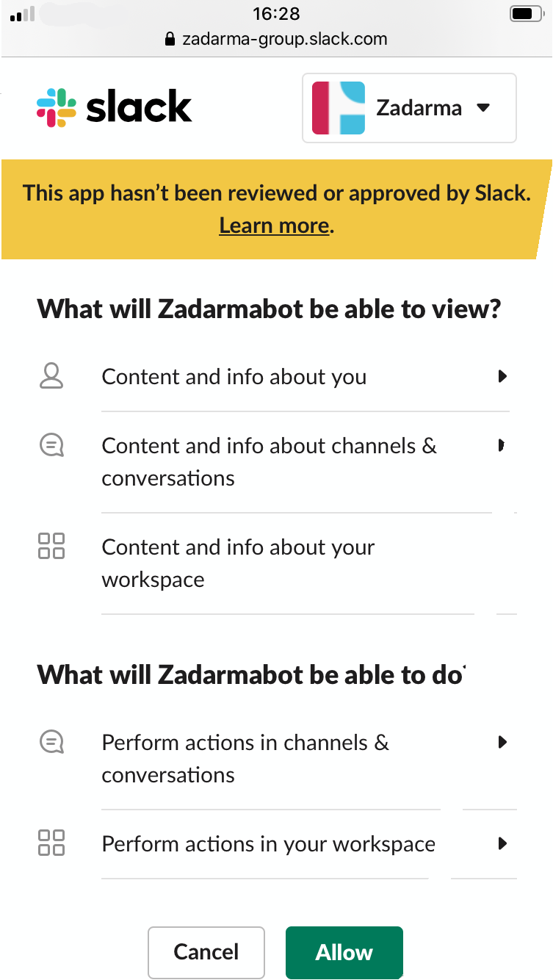Expand "Content and info about you" arrow
The image size is (553, 980).
click(x=502, y=376)
